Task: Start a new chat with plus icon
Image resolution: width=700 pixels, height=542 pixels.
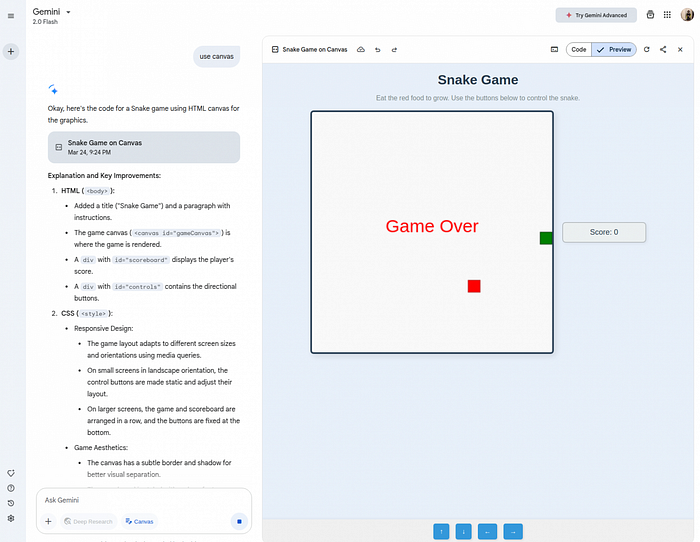Action: (x=11, y=52)
